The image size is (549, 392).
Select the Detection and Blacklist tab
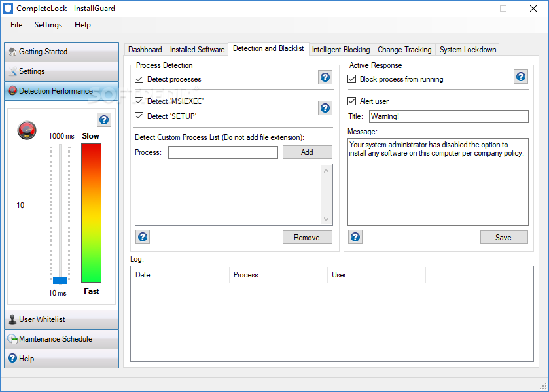pyautogui.click(x=268, y=48)
